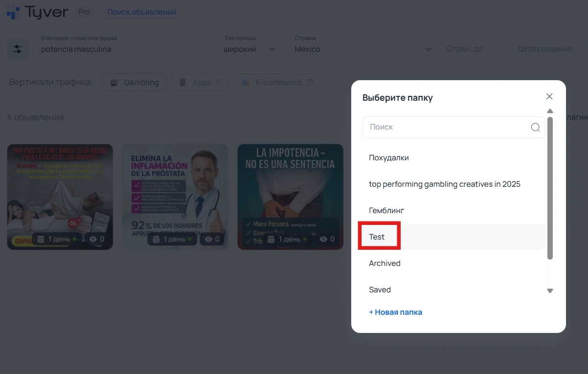
Task: Click calendar icon on first ad card
Action: [41, 239]
